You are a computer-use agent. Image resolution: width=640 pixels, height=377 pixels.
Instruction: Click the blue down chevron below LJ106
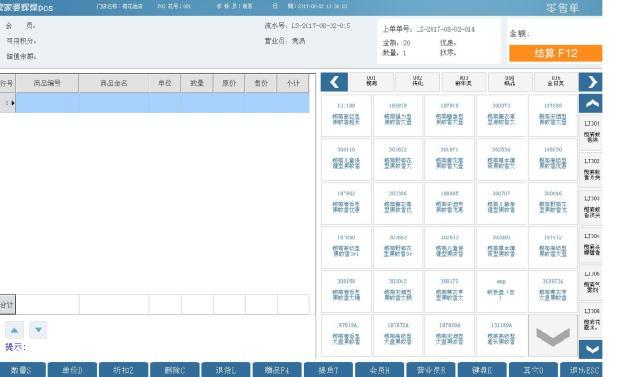click(590, 349)
